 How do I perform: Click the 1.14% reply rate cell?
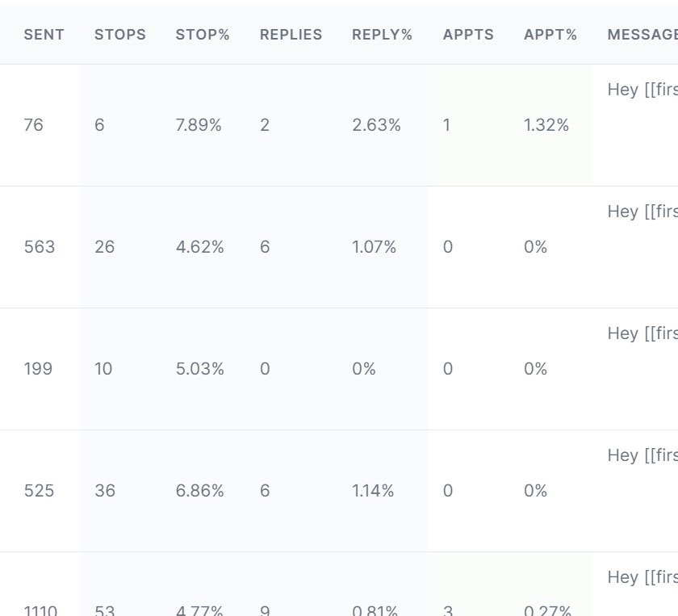[x=373, y=491]
